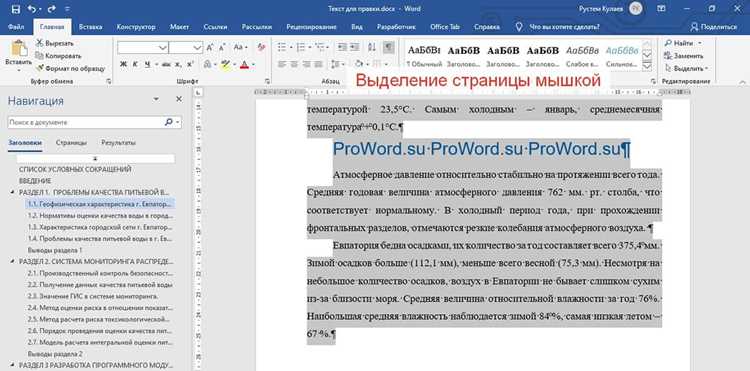The height and width of the screenshot is (371, 750).
Task: Copy selection with Копировать
Action: (59, 55)
